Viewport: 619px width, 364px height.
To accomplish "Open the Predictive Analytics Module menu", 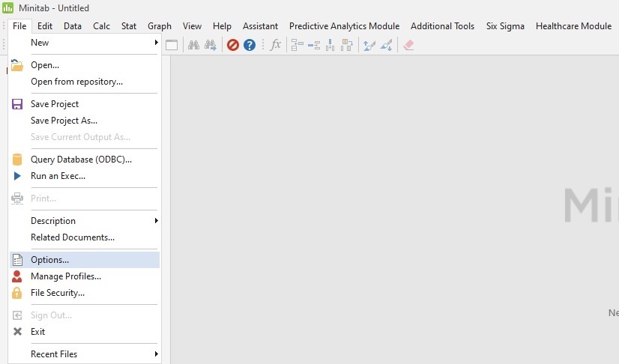I will 344,26.
